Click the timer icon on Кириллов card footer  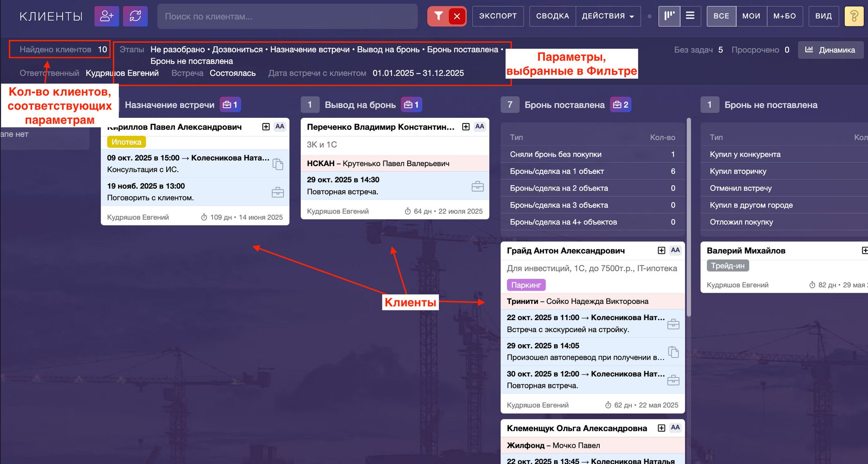click(204, 217)
